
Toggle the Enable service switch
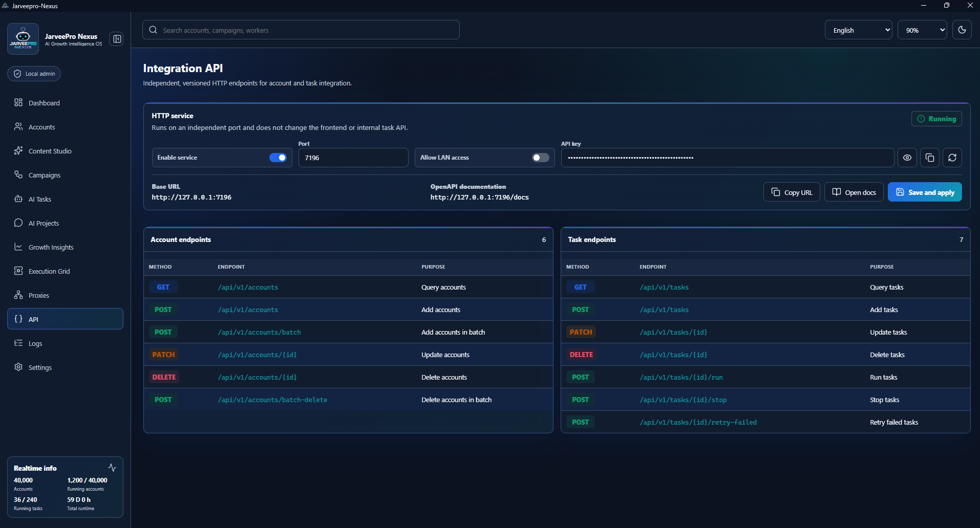tap(278, 158)
